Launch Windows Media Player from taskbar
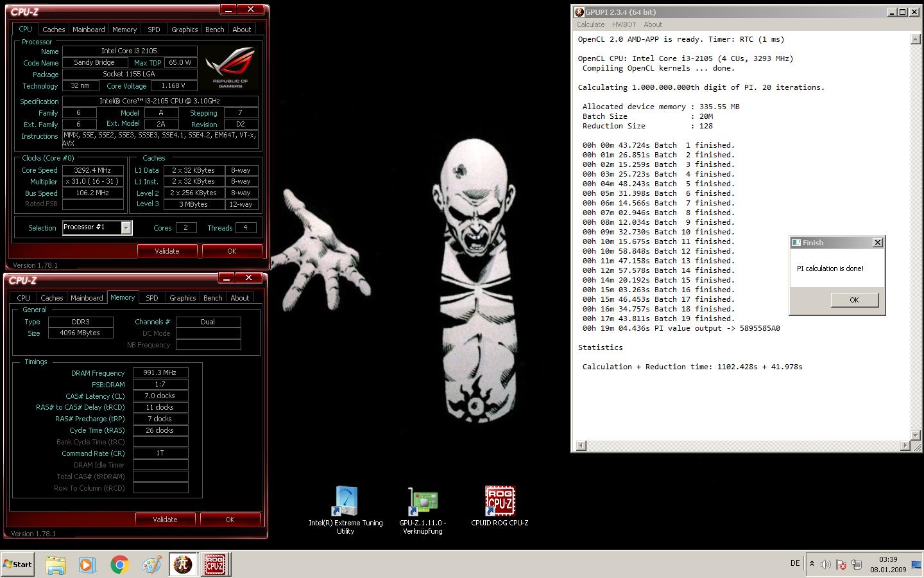The image size is (924, 578). click(x=87, y=565)
